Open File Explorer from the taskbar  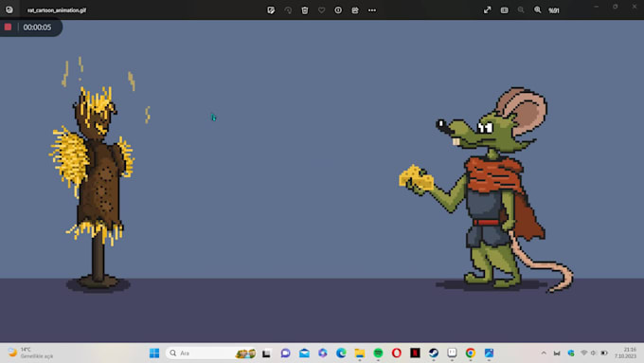[x=360, y=354]
